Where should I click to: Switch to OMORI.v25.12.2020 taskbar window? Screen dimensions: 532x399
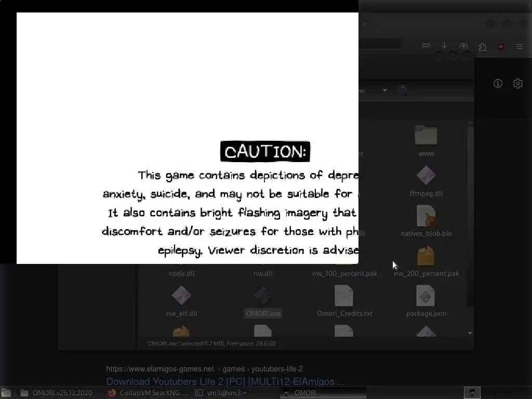pos(56,393)
